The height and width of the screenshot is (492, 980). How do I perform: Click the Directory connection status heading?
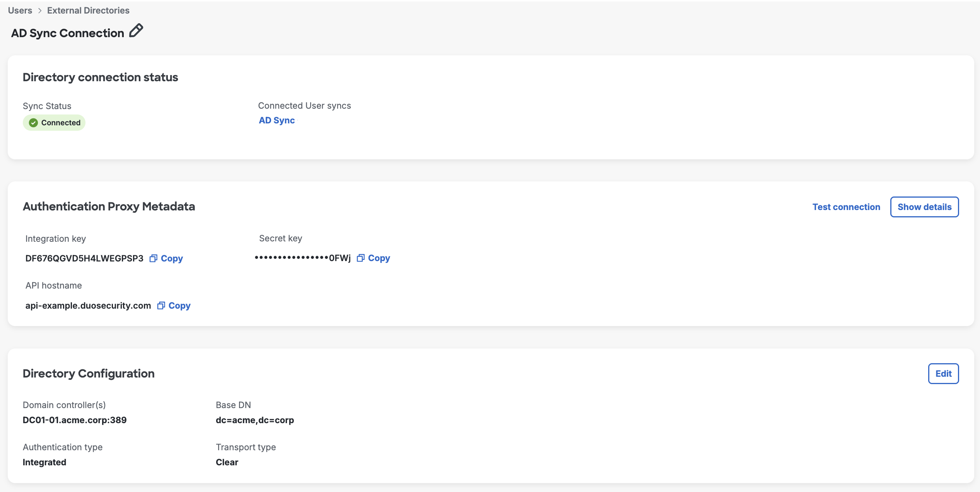[x=101, y=77]
